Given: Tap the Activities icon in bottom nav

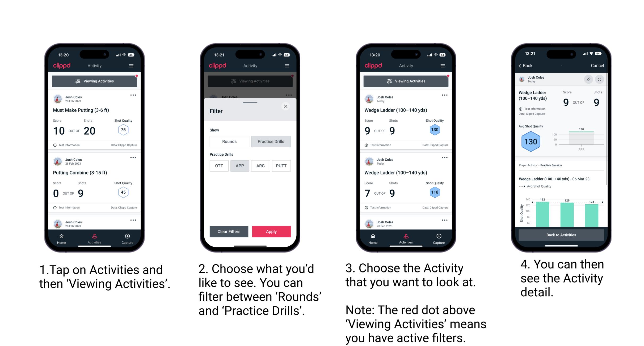Looking at the screenshot, I should (x=94, y=238).
